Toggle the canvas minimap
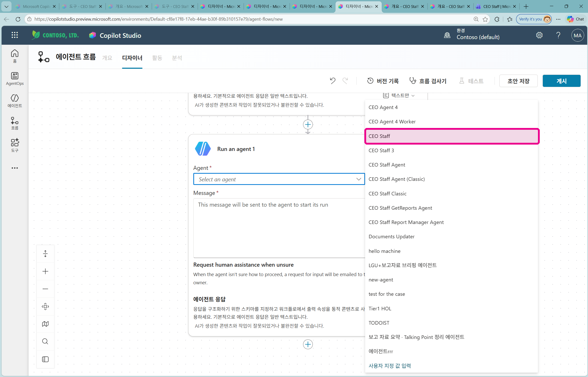Screen dimensions: 588x377 45,324
